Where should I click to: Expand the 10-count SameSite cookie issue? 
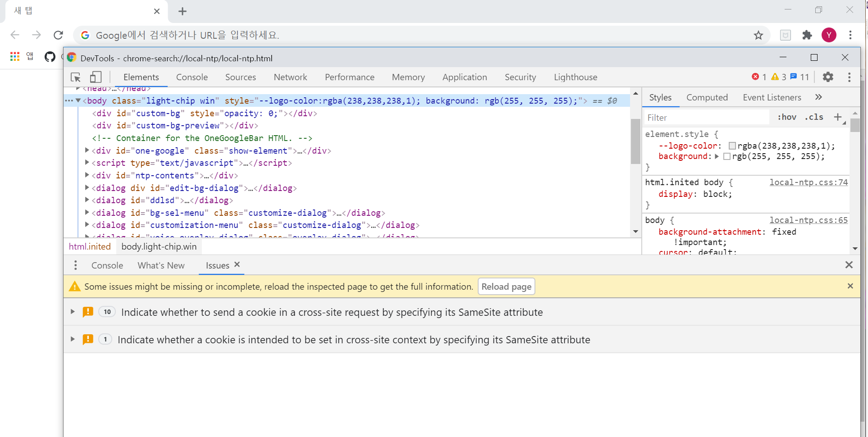point(73,312)
